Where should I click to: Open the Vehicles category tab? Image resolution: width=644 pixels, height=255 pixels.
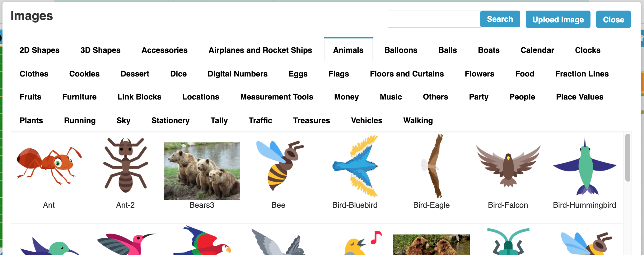pos(366,120)
